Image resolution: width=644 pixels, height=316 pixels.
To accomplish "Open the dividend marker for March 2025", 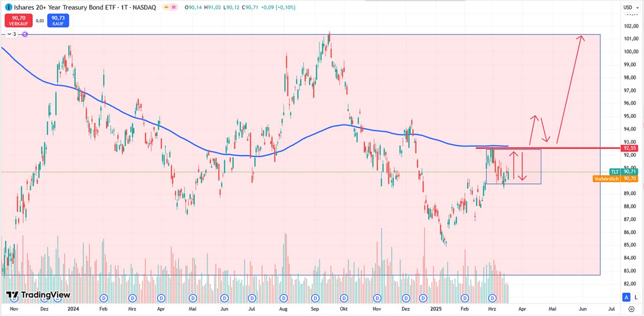I will click(x=493, y=297).
